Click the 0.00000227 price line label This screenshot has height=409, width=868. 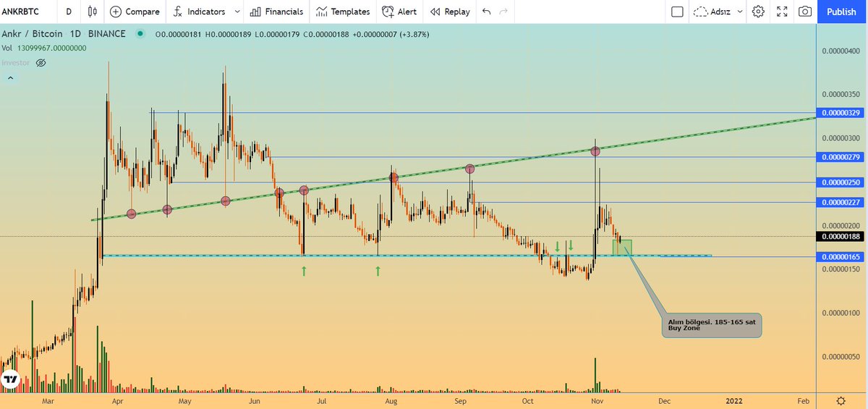tap(841, 203)
